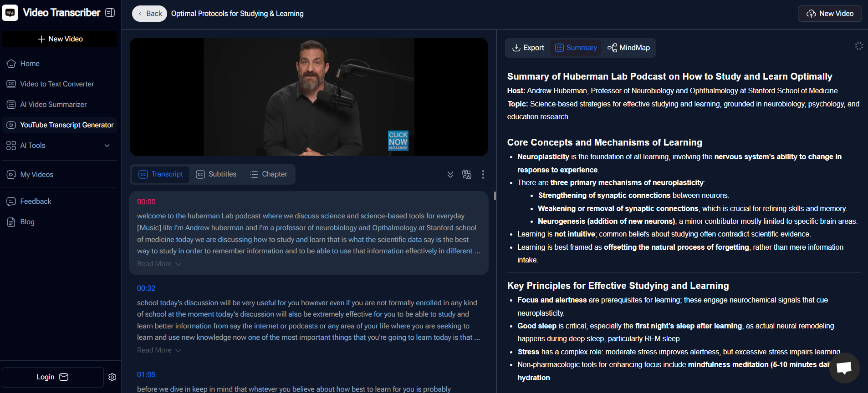Jump to the 01:05 timestamp
The height and width of the screenshot is (393, 868).
[x=146, y=375]
